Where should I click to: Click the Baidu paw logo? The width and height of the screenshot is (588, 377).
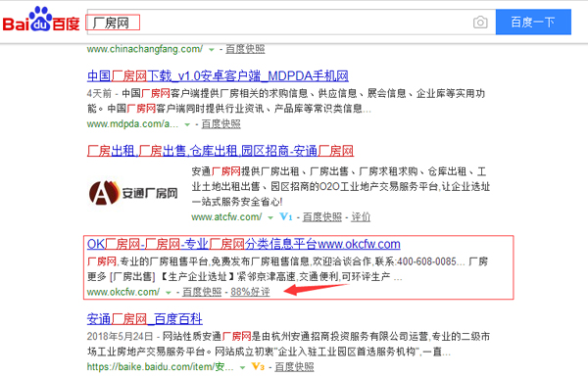(41, 20)
